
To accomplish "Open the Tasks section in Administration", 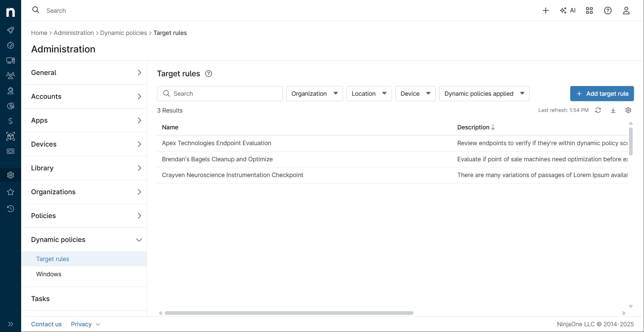I will (x=41, y=298).
